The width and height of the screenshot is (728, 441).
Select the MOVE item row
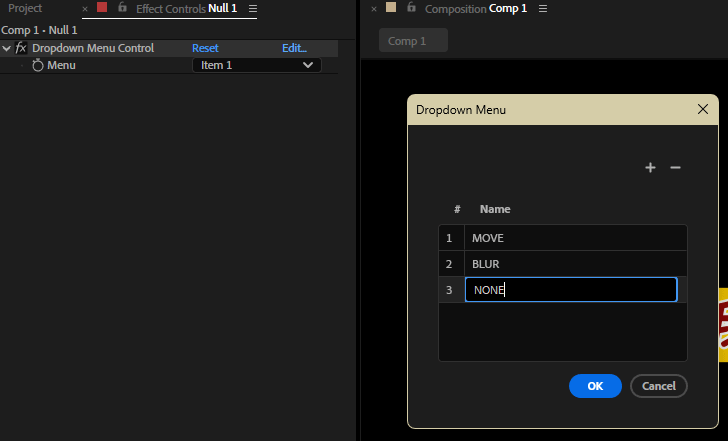pos(575,238)
